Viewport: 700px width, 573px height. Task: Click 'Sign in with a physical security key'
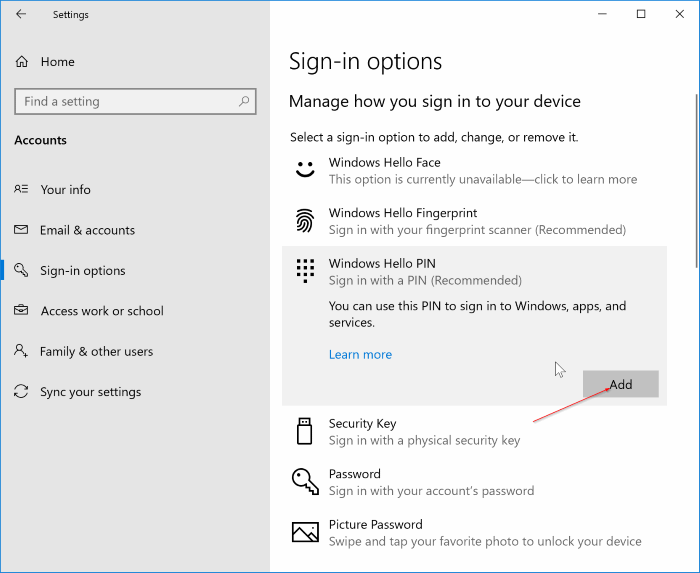(425, 440)
